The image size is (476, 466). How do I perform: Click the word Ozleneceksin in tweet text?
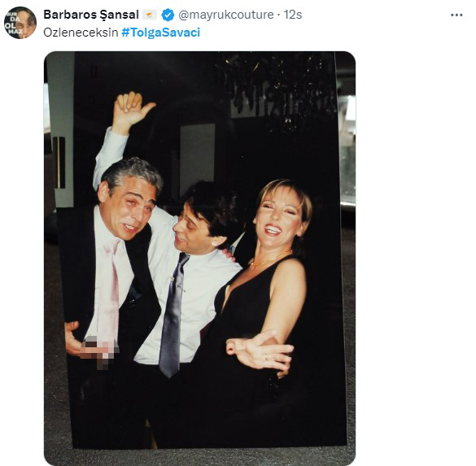81,33
